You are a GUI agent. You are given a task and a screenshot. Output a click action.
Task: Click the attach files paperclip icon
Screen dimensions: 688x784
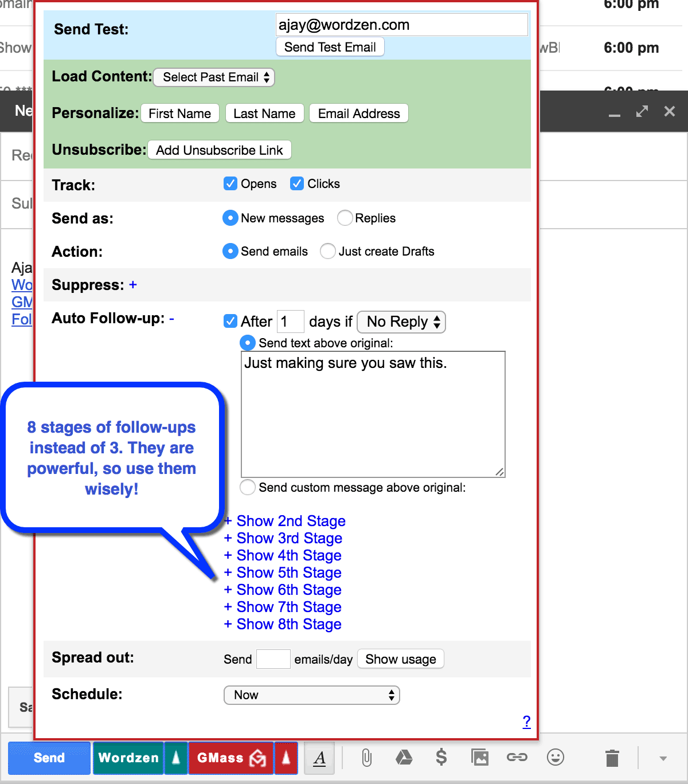coord(366,758)
